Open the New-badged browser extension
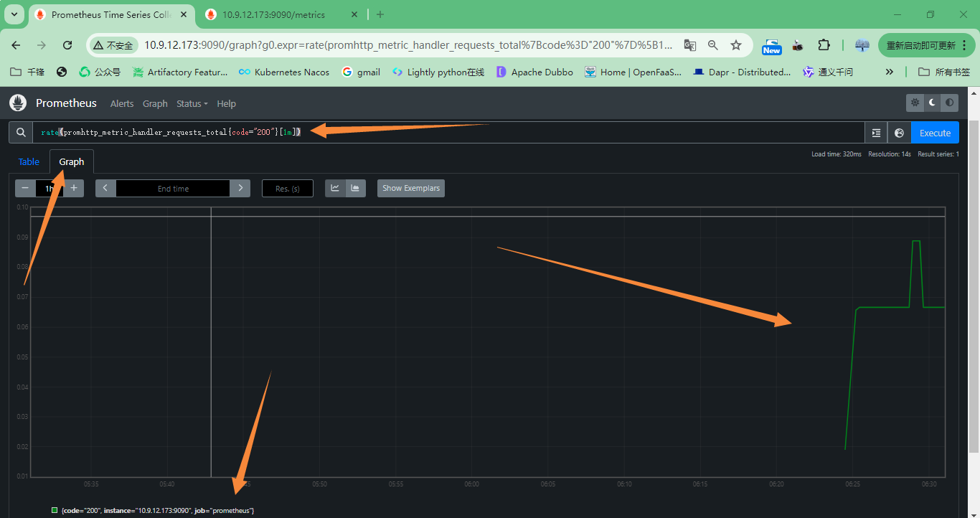The height and width of the screenshot is (518, 980). point(772,46)
